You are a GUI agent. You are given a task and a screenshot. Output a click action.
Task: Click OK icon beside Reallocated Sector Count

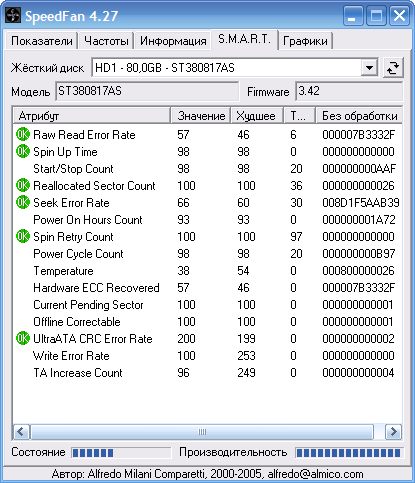pyautogui.click(x=23, y=185)
